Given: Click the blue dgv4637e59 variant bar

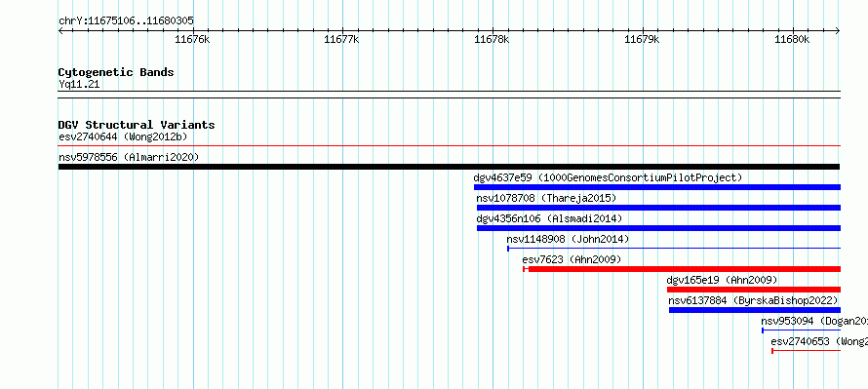Looking at the screenshot, I should coord(657,187).
